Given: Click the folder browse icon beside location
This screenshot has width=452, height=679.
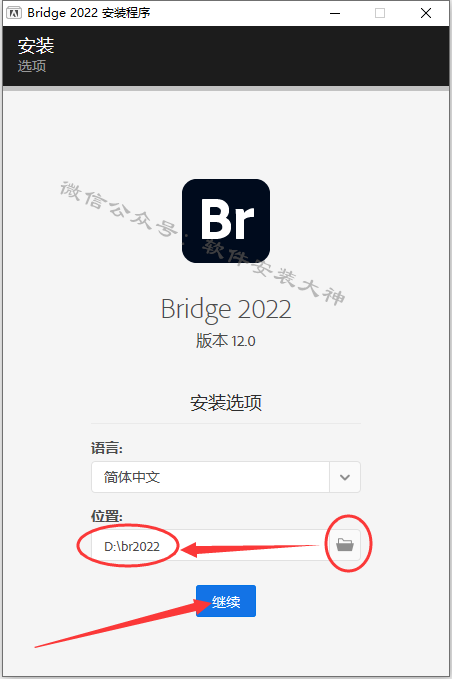Looking at the screenshot, I should coord(345,544).
